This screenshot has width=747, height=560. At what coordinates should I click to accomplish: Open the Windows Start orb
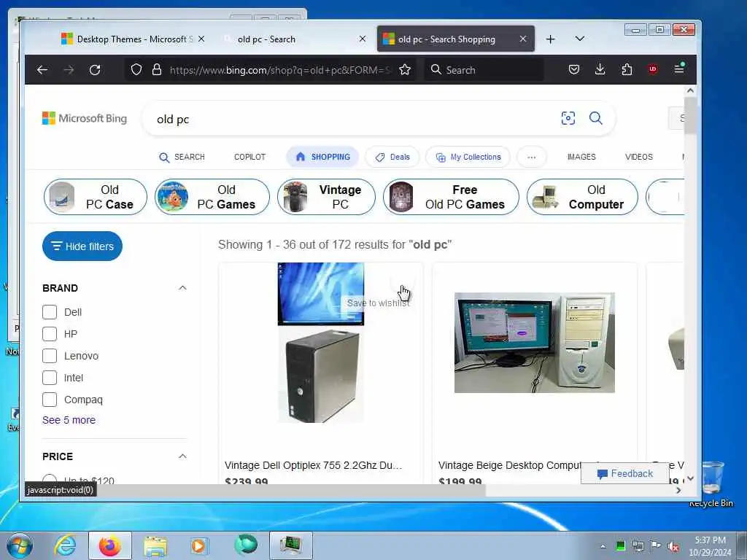coord(19,545)
